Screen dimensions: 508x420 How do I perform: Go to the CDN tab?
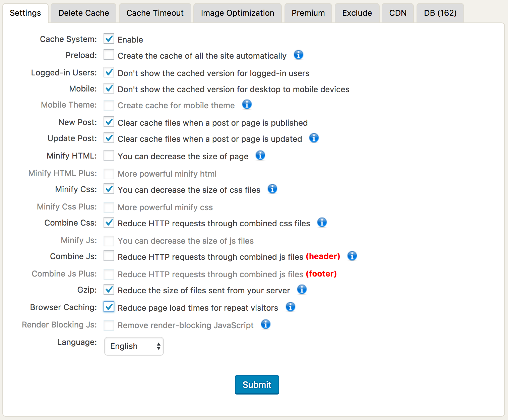point(397,13)
